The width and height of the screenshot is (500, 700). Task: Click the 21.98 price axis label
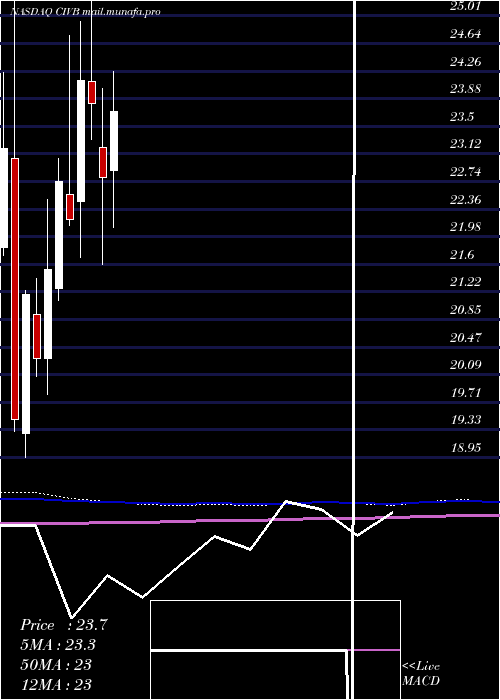coord(466,227)
